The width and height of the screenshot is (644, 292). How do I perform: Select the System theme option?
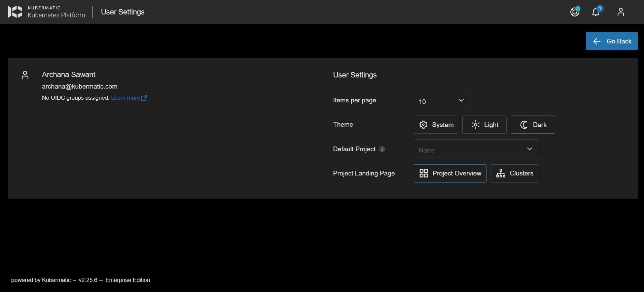[436, 125]
